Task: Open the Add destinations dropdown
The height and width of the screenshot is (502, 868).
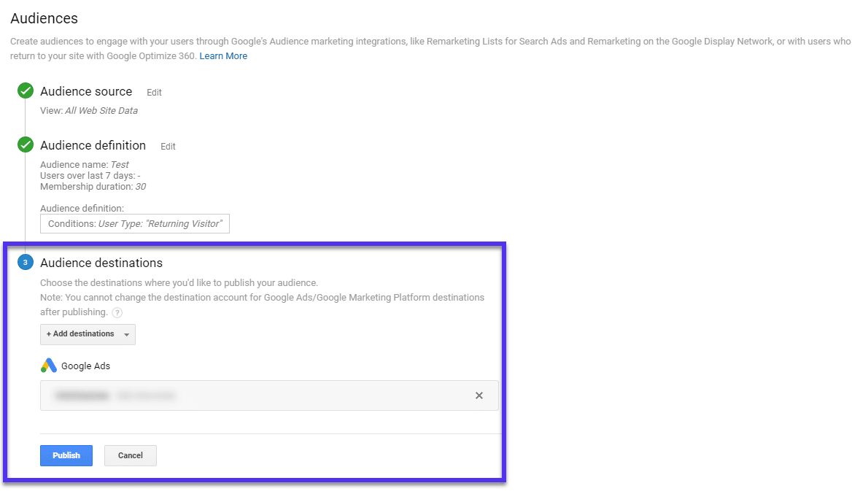Action: click(82, 333)
